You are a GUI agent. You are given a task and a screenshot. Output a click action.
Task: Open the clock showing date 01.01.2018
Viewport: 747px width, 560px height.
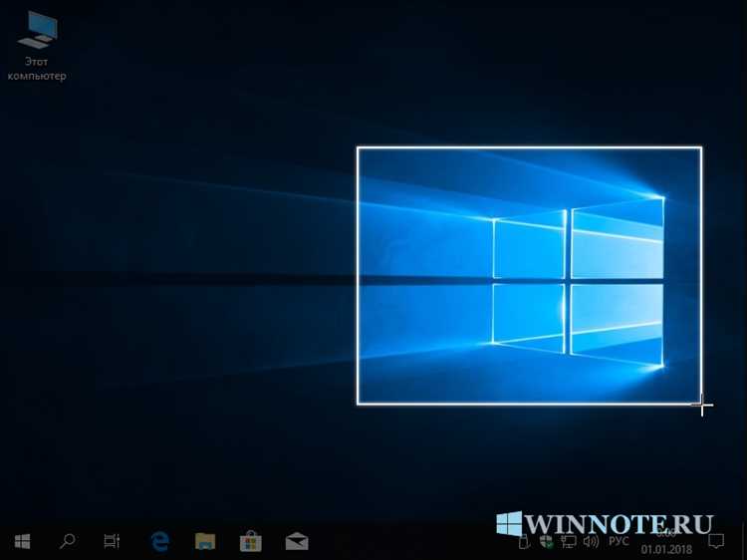[666, 542]
